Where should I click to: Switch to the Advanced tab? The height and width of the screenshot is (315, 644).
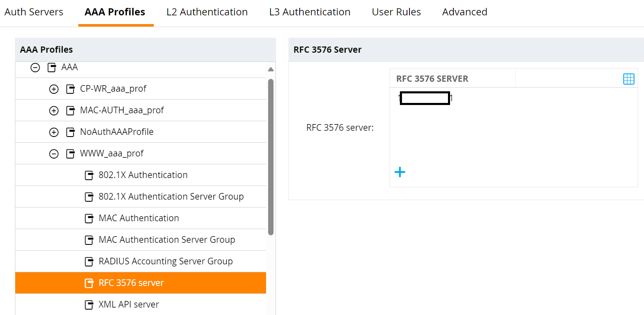[465, 12]
